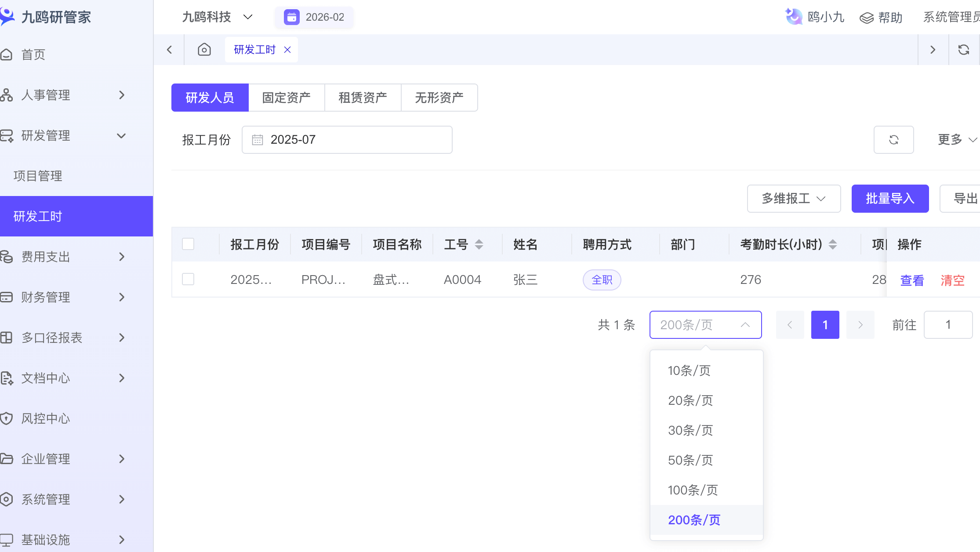Open the 多维报工 dropdown
Screen dimensions: 980x552
[794, 199]
